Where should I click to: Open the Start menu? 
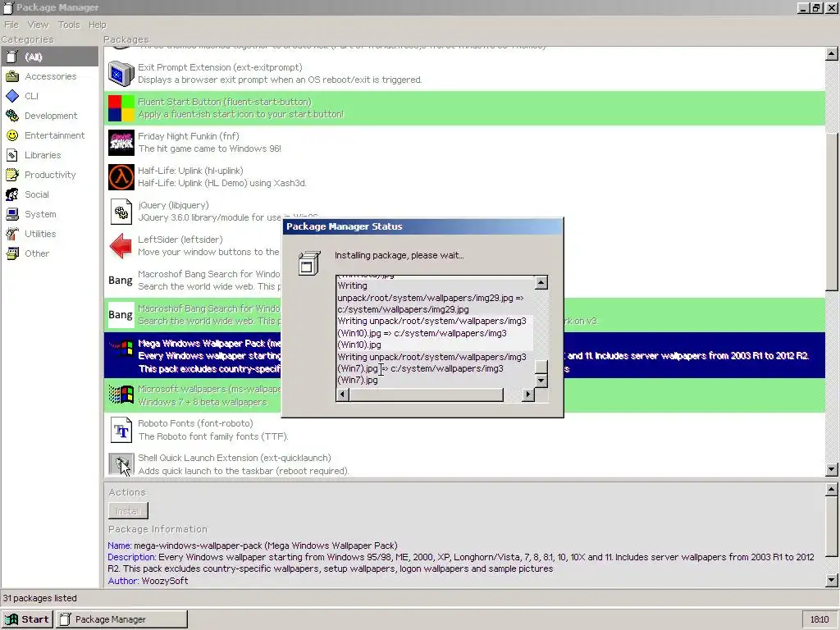coord(27,619)
